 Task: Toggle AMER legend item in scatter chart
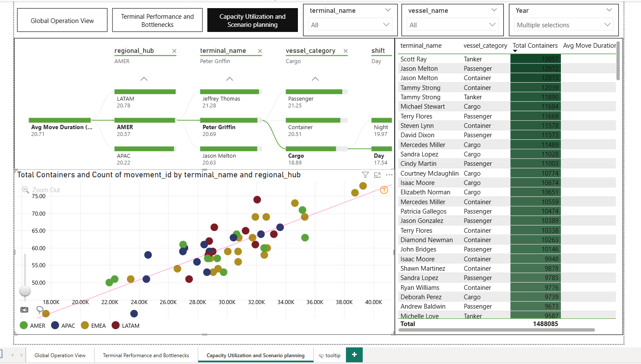click(x=33, y=326)
